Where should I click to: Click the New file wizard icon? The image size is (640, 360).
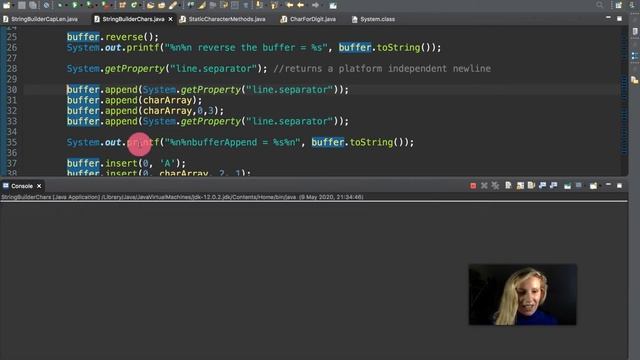tap(7, 5)
